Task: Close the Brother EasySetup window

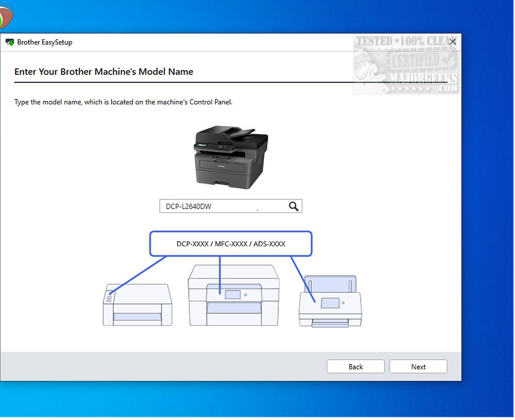Action: [x=453, y=41]
